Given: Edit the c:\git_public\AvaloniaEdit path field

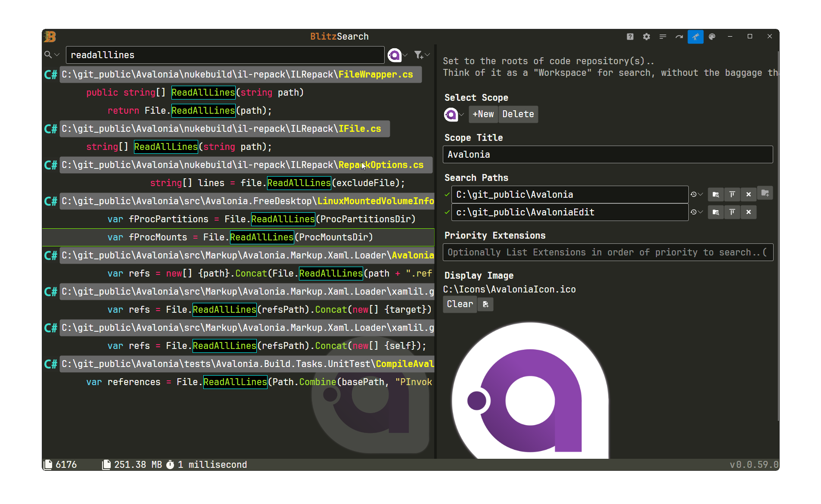Looking at the screenshot, I should [x=570, y=212].
